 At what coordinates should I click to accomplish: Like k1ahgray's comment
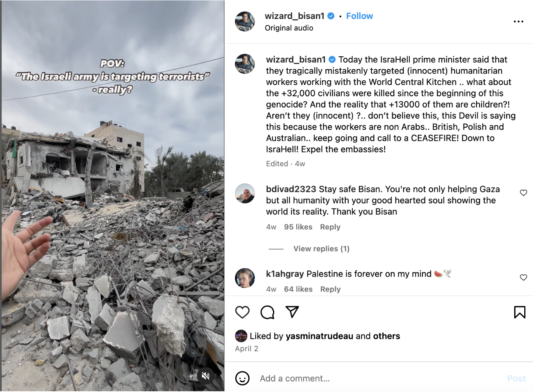(x=523, y=277)
